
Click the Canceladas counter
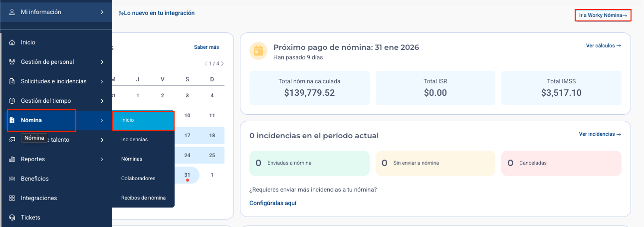pos(561,163)
